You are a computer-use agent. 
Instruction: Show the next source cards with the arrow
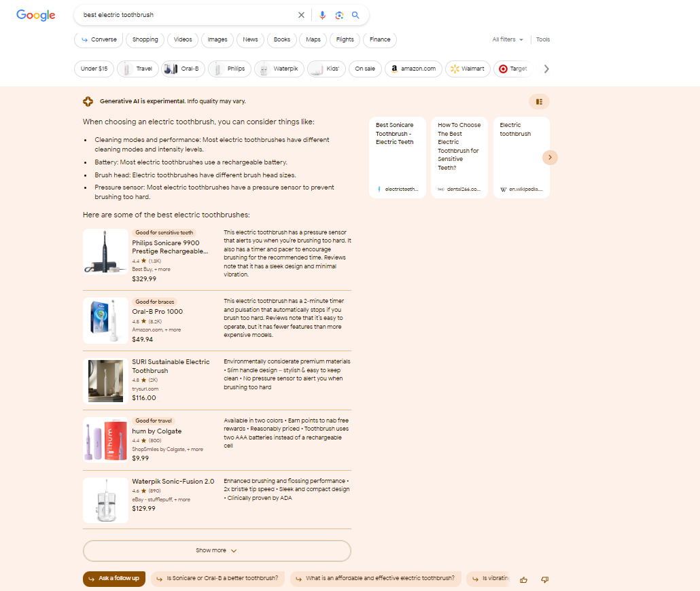tap(550, 157)
